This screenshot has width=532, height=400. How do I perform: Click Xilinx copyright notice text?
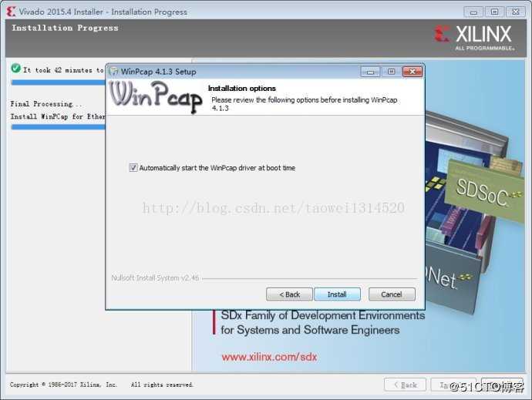102,385
